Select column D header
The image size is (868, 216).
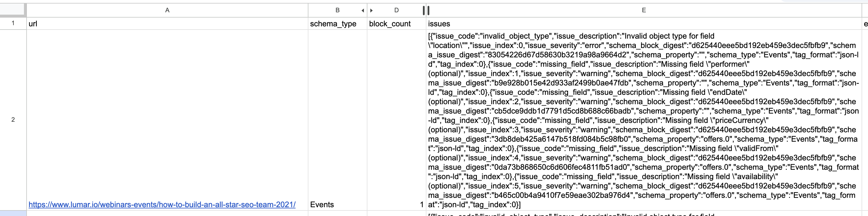click(397, 11)
